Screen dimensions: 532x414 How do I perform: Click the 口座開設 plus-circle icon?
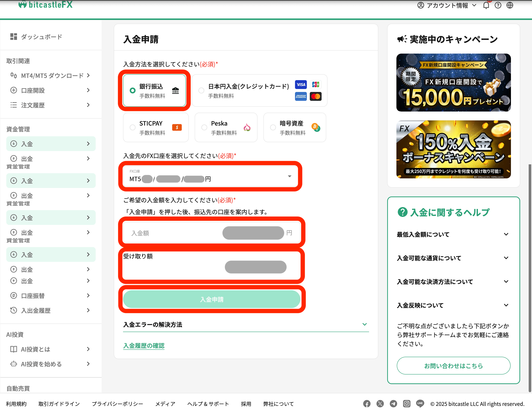point(14,90)
